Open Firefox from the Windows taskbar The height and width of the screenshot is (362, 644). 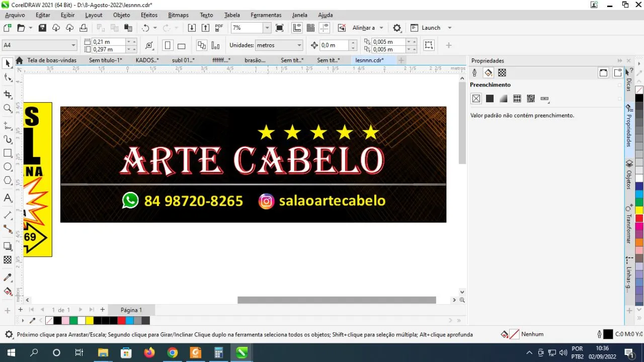coord(149,352)
